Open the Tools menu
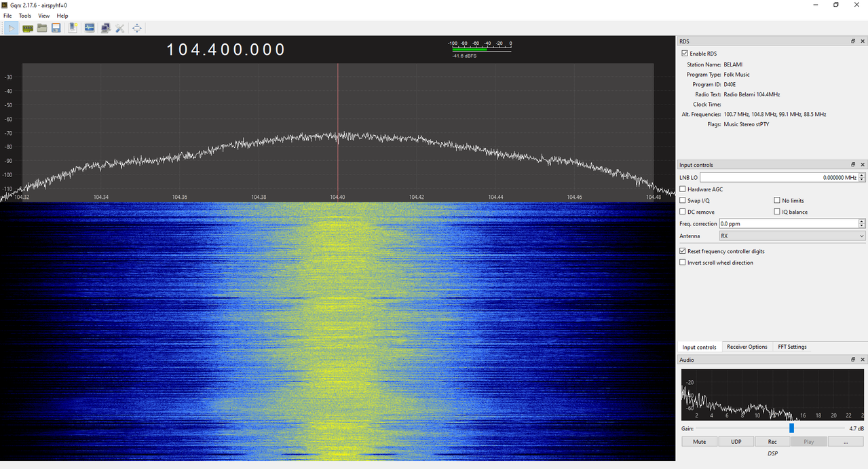This screenshot has width=868, height=469. (x=25, y=16)
